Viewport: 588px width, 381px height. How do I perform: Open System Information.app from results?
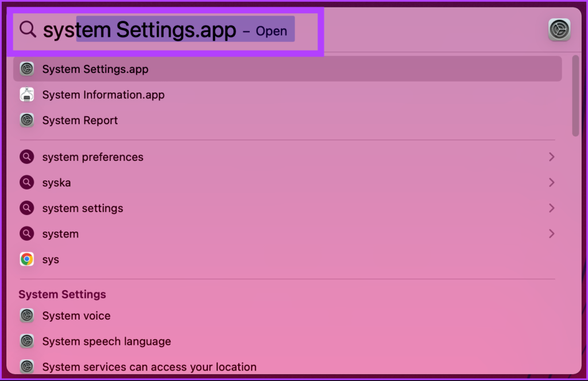tap(287, 95)
